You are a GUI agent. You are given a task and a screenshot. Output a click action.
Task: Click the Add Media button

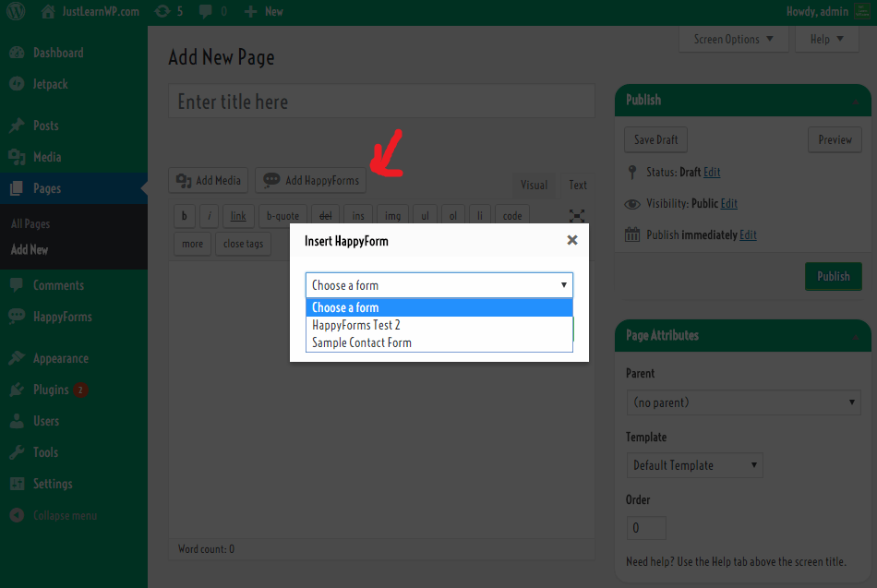[x=208, y=180]
